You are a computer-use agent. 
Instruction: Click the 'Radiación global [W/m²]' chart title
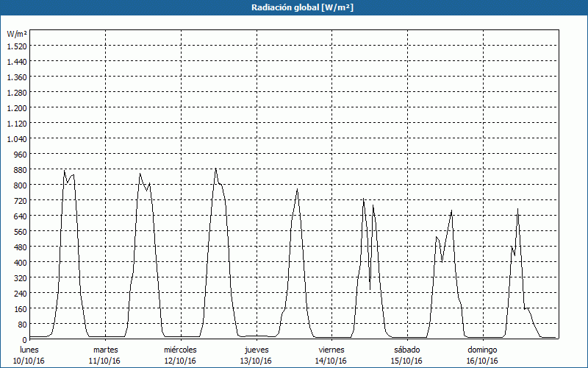(294, 7)
